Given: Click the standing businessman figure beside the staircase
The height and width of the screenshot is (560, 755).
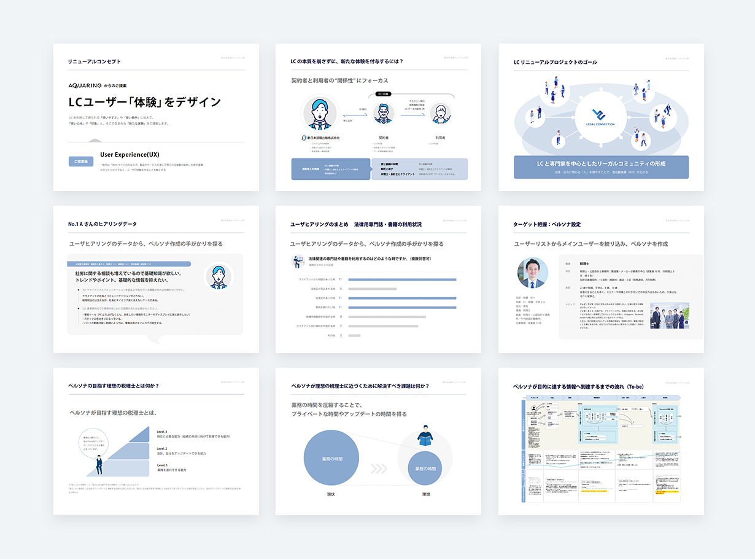Looking at the screenshot, I should 99,464.
